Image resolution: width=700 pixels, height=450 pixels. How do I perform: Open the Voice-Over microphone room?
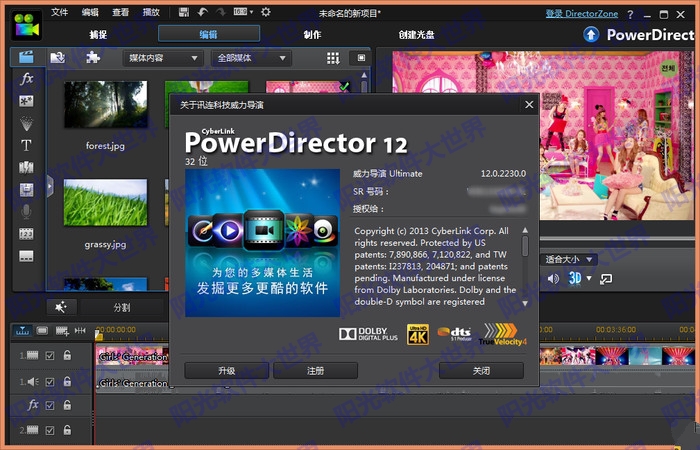26,212
